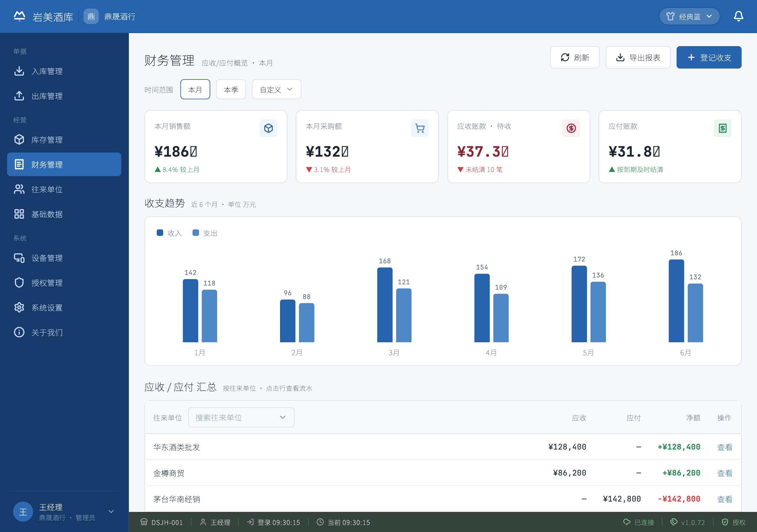The image size is (757, 532).
Task: Open the 搜索往来单位 combo box
Action: (x=241, y=417)
